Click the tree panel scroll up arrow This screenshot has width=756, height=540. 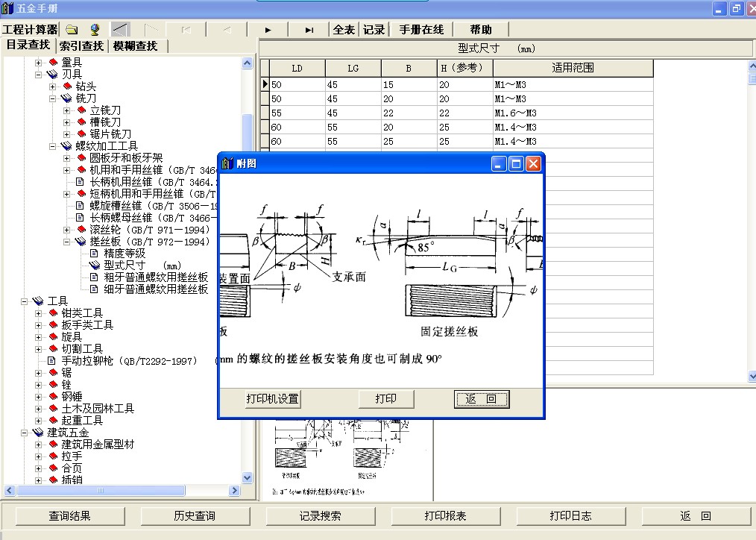click(x=248, y=63)
